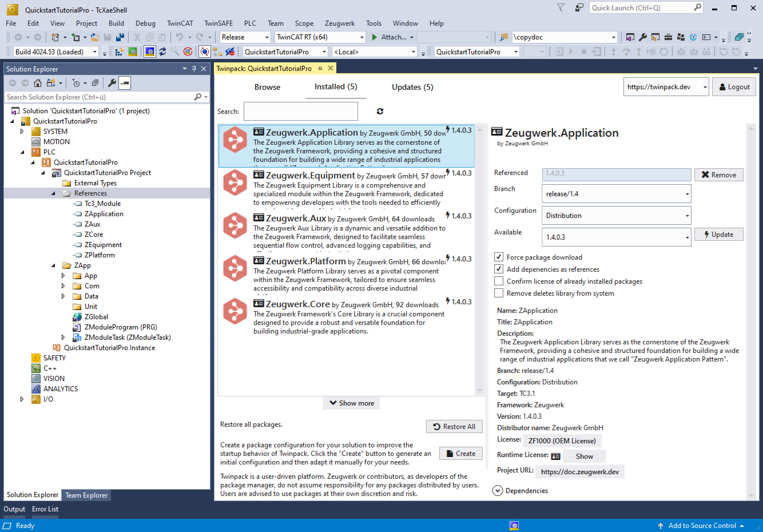The width and height of the screenshot is (763, 532).
Task: Click the Update button
Action: coord(718,234)
